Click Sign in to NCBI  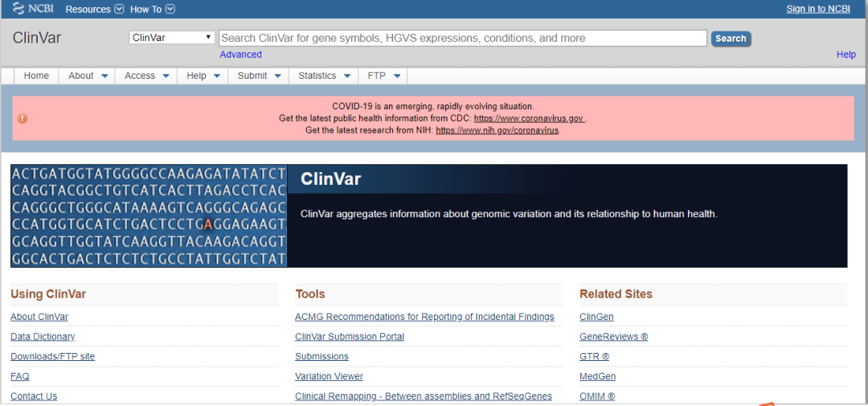[x=818, y=9]
